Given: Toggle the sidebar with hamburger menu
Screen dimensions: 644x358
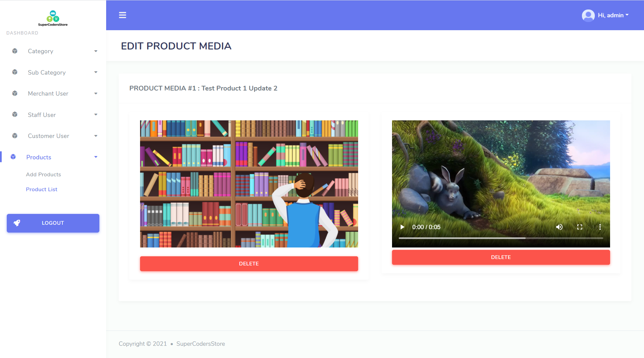Looking at the screenshot, I should [122, 15].
